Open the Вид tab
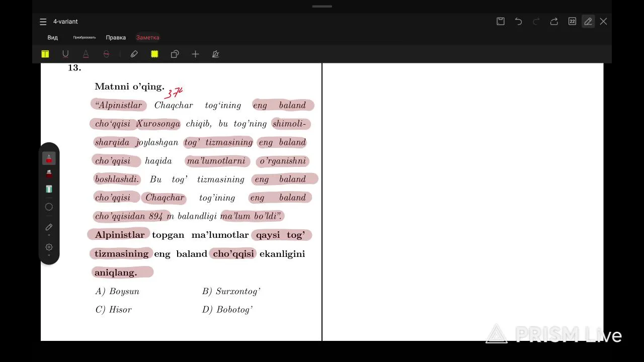Image resolution: width=644 pixels, height=362 pixels. coord(53,38)
